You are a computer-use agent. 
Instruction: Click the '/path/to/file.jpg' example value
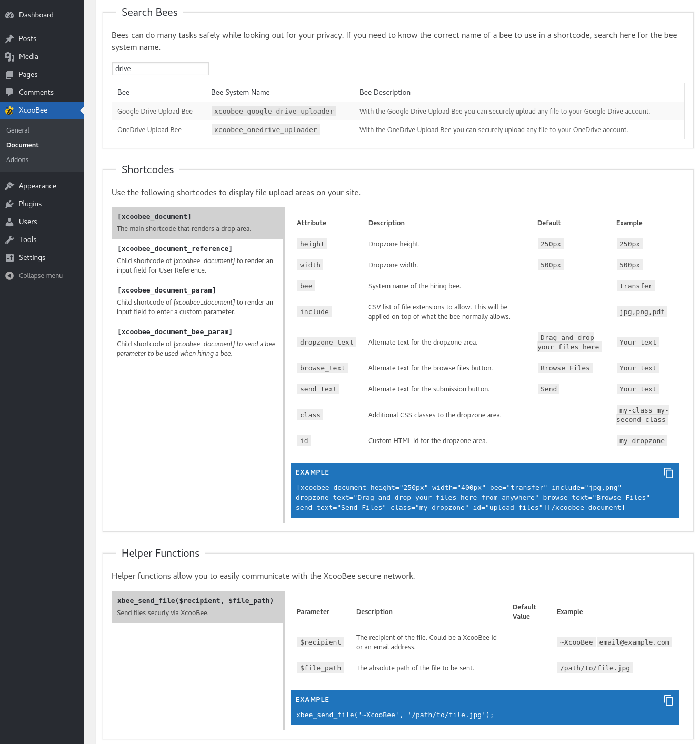(595, 668)
